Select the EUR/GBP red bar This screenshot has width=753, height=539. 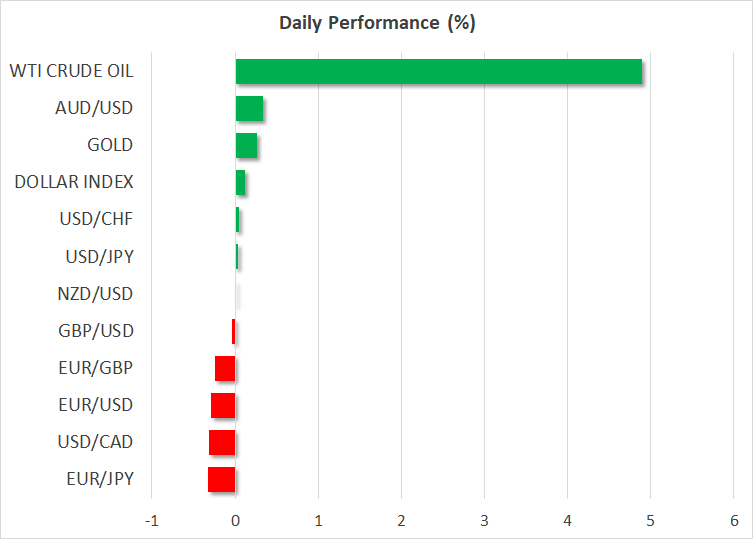225,368
